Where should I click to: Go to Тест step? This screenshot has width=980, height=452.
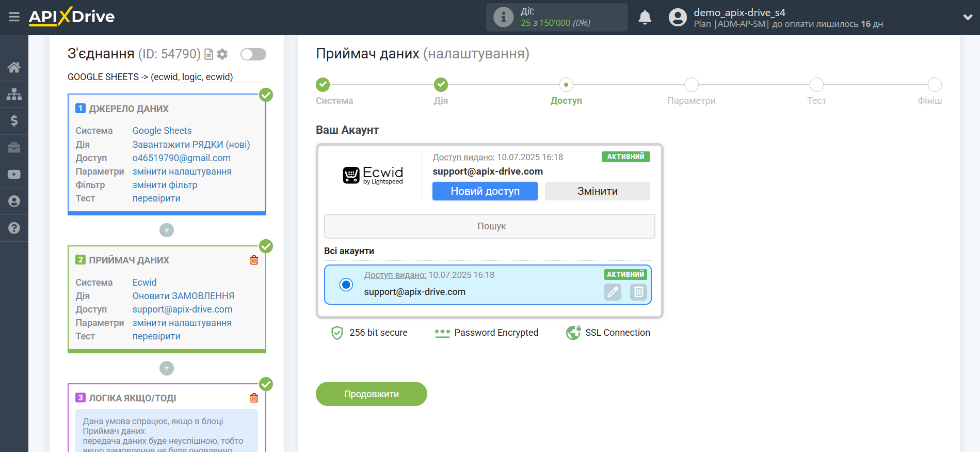point(817,85)
